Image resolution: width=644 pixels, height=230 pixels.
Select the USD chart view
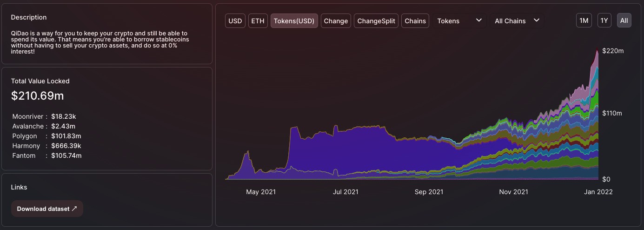click(x=235, y=21)
